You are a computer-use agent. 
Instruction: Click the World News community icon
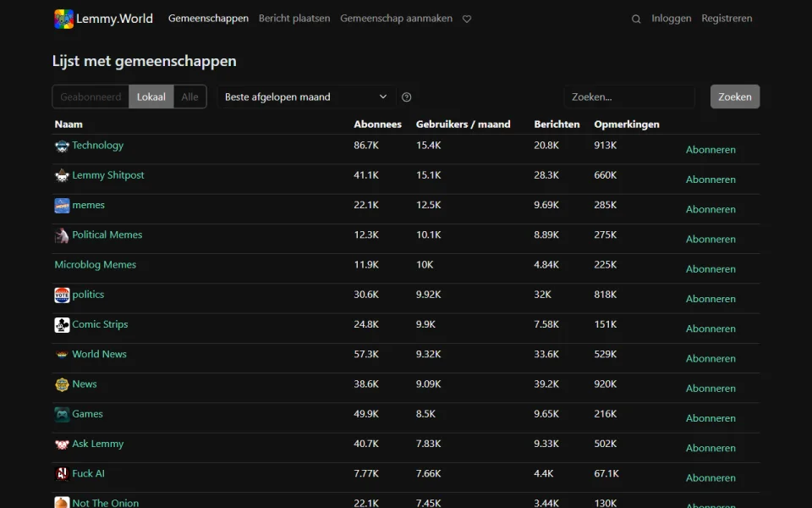coord(62,355)
